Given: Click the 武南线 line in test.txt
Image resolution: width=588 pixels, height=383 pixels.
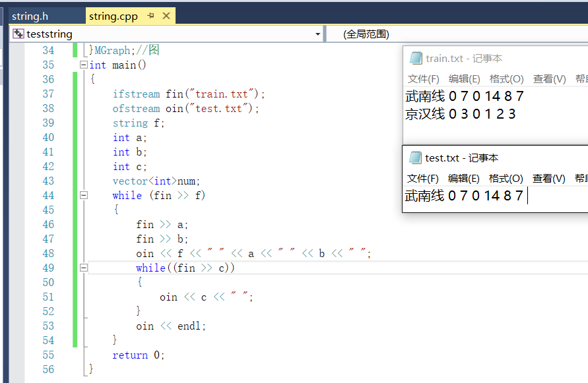Looking at the screenshot, I should tap(464, 196).
